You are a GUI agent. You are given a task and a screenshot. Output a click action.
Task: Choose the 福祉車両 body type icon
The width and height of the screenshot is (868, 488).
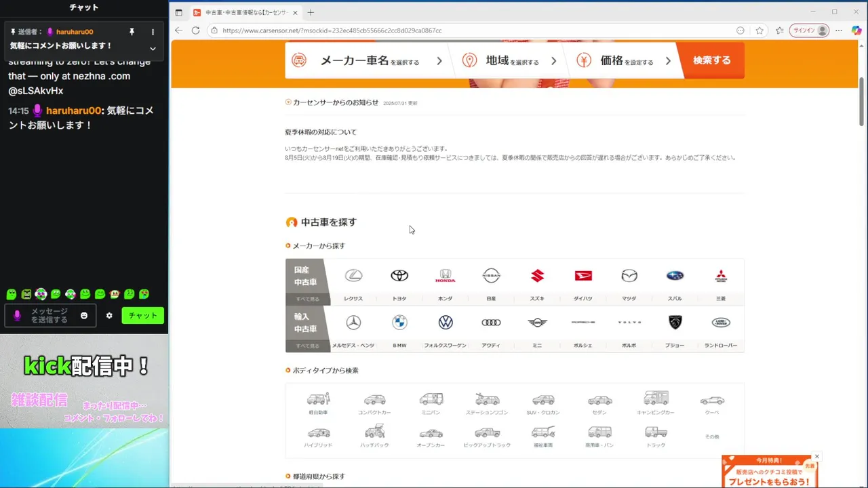tap(543, 432)
